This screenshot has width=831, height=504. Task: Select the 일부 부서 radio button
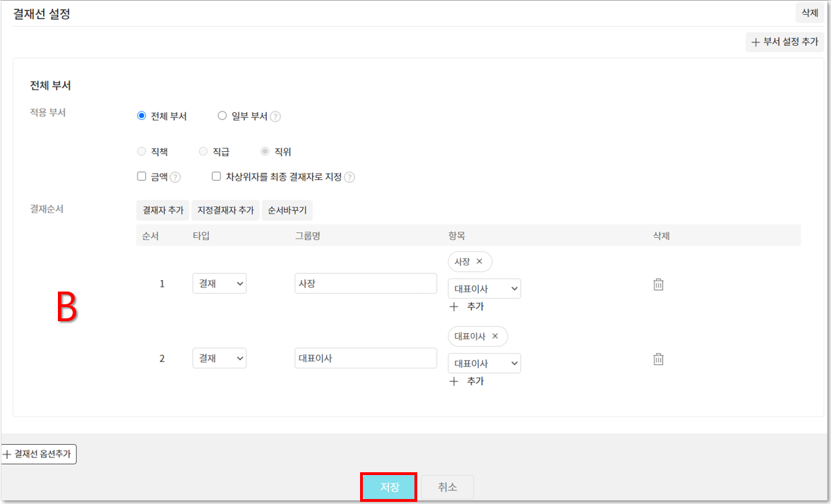point(222,116)
